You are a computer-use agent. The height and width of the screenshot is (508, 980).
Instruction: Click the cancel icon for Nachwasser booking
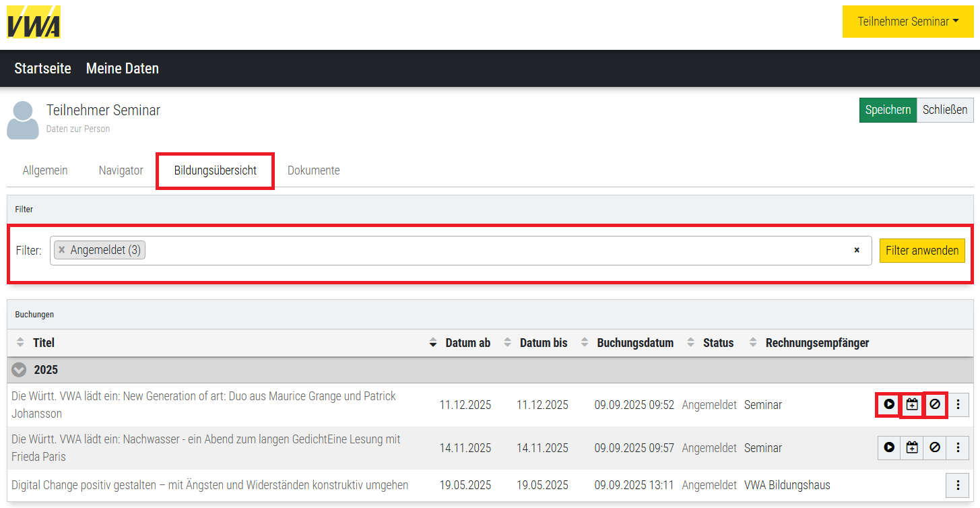pyautogui.click(x=935, y=447)
